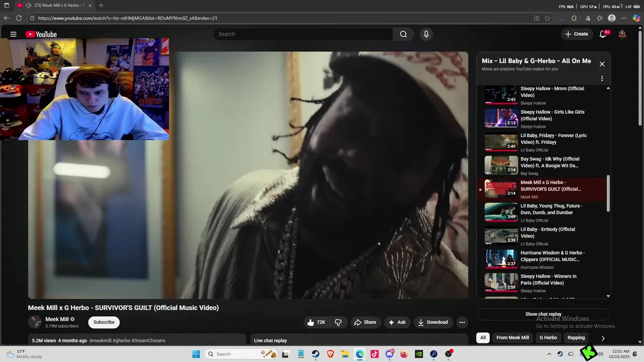Screen dimensions: 644x362
Task: Subscribe to Meek Mill channel
Action: click(x=104, y=322)
